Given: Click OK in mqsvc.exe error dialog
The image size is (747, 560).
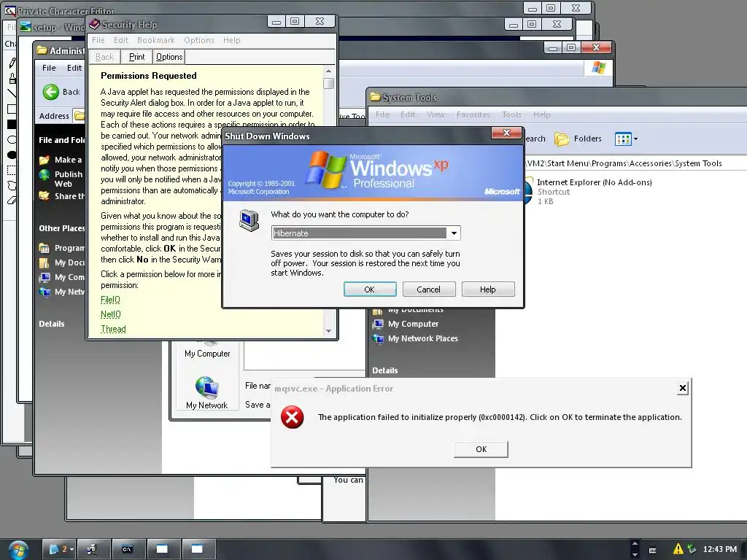Looking at the screenshot, I should tap(481, 449).
